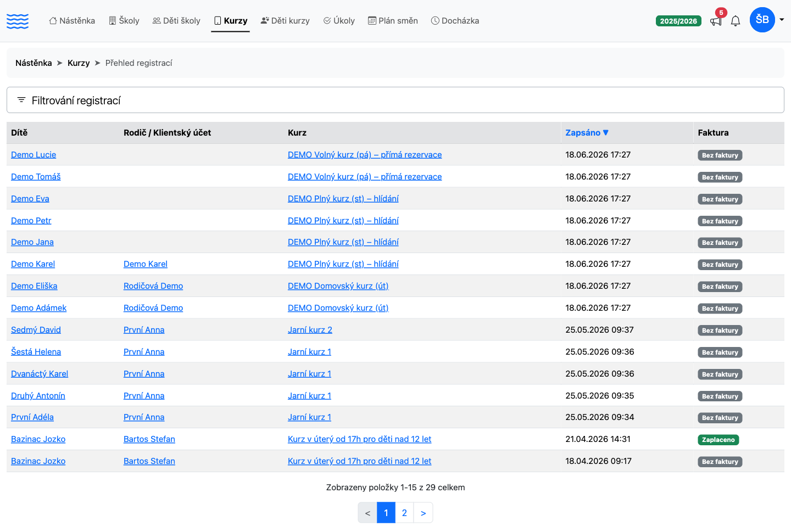Expand the Filtrování registrací panel
This screenshot has width=791, height=532.
pos(396,100)
